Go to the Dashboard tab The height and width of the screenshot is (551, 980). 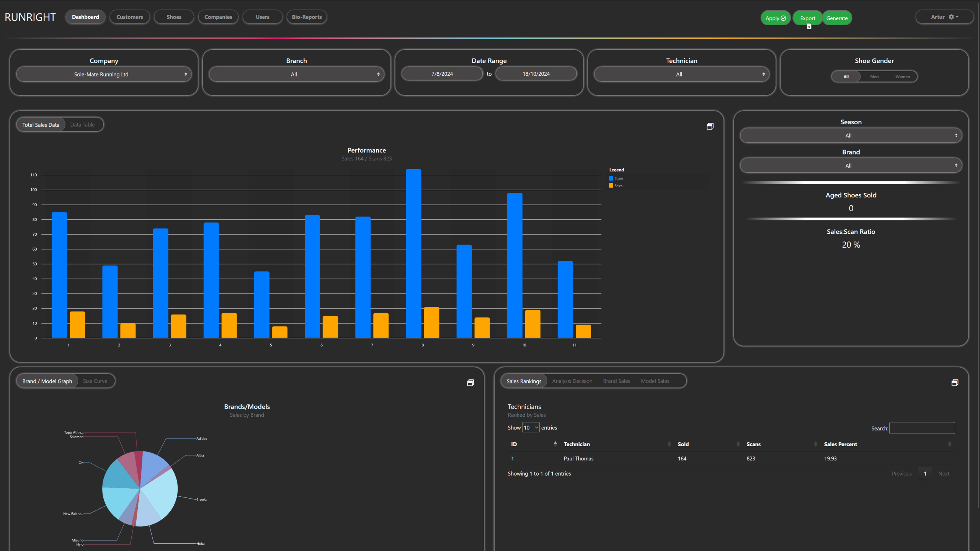(x=85, y=17)
